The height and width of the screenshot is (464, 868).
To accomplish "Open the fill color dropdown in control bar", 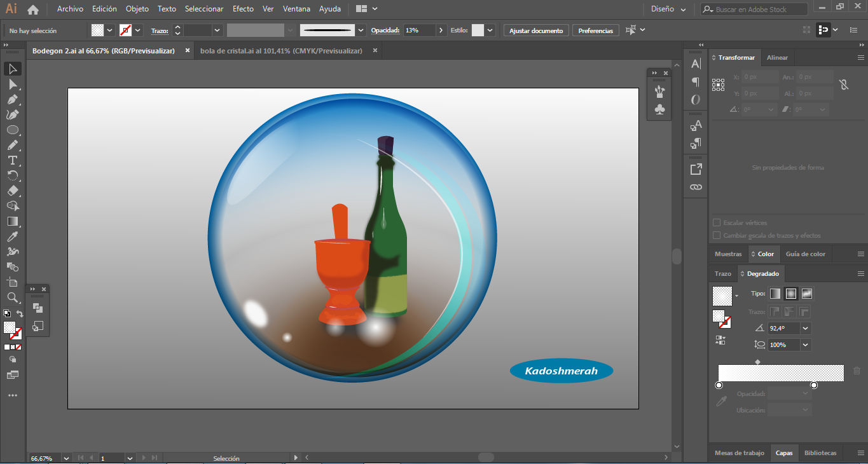I will coord(110,31).
